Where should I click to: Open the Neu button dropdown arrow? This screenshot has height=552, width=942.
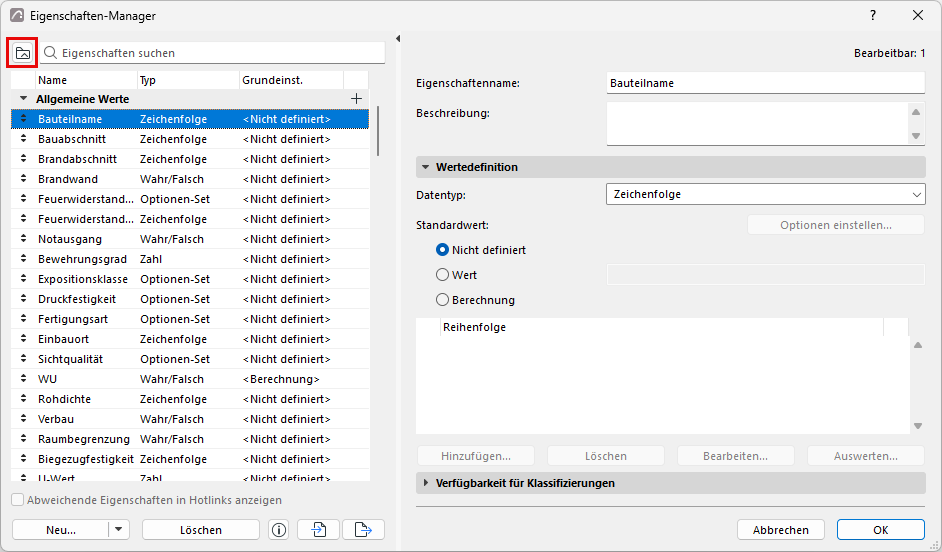(118, 530)
